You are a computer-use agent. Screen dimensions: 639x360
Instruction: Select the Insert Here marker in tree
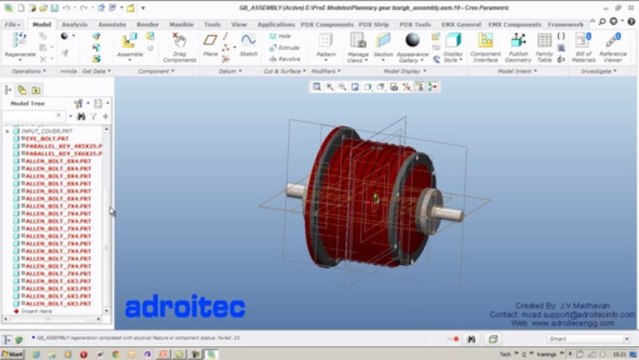(36, 311)
